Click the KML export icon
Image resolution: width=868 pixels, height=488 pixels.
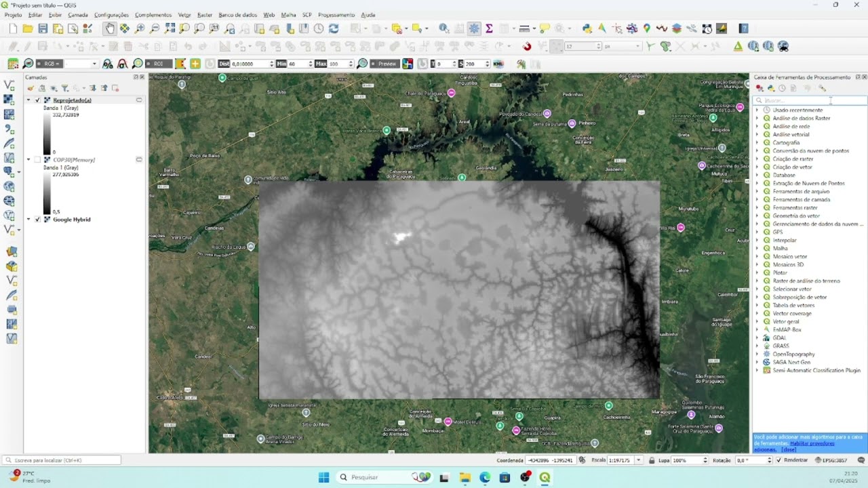[498, 64]
